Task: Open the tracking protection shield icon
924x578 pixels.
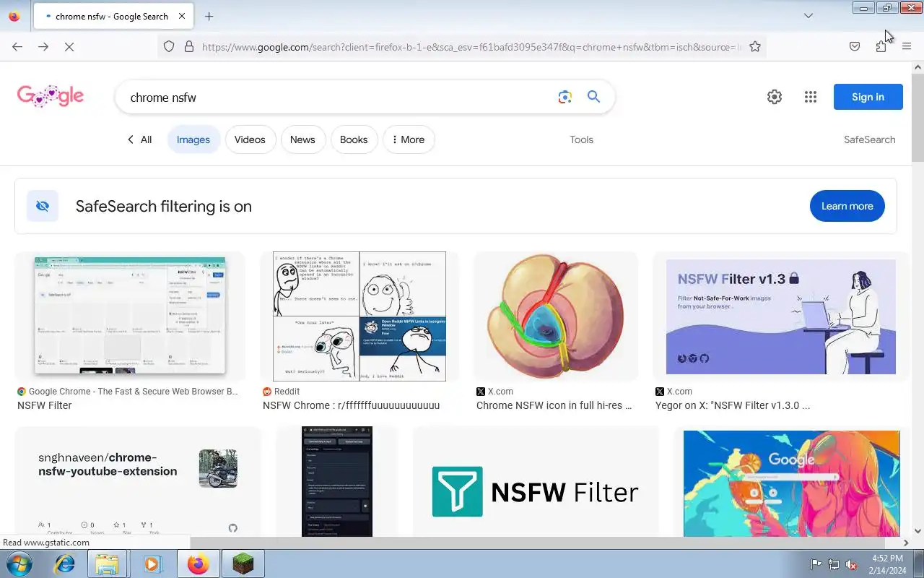Action: 169,46
